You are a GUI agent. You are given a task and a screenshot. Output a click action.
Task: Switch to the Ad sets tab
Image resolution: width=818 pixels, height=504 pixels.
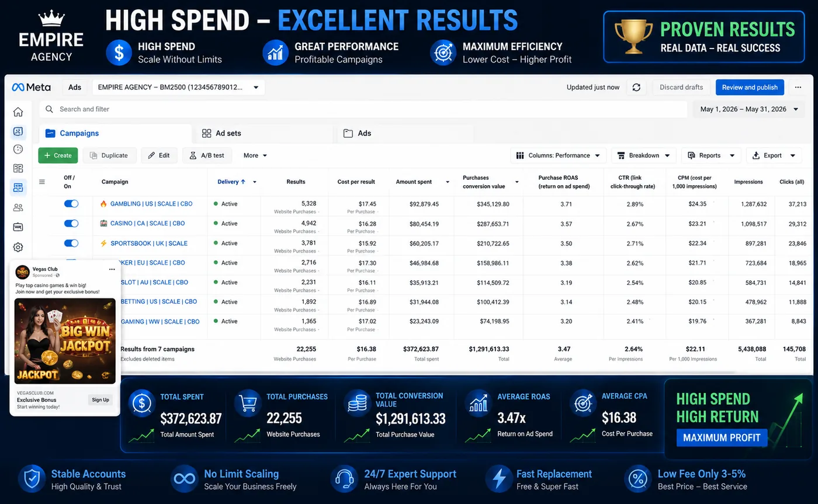[265, 133]
